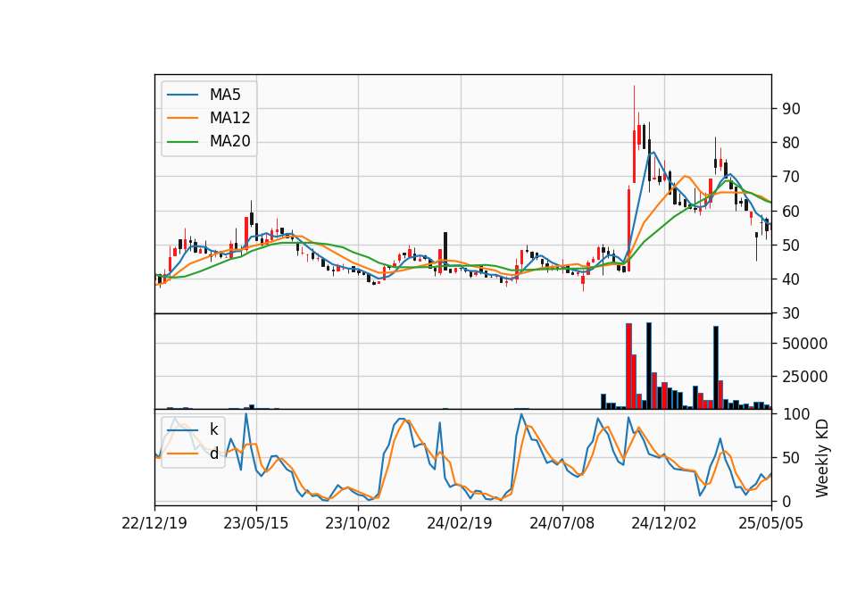Click the MA20 legend label
Viewport: 857px width, 616px height.
[229, 141]
